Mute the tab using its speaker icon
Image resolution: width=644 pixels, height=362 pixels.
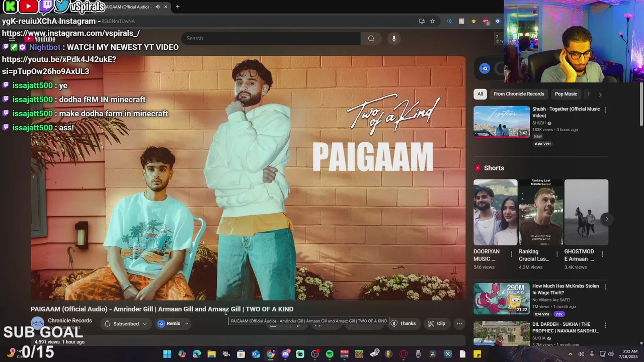(157, 7)
